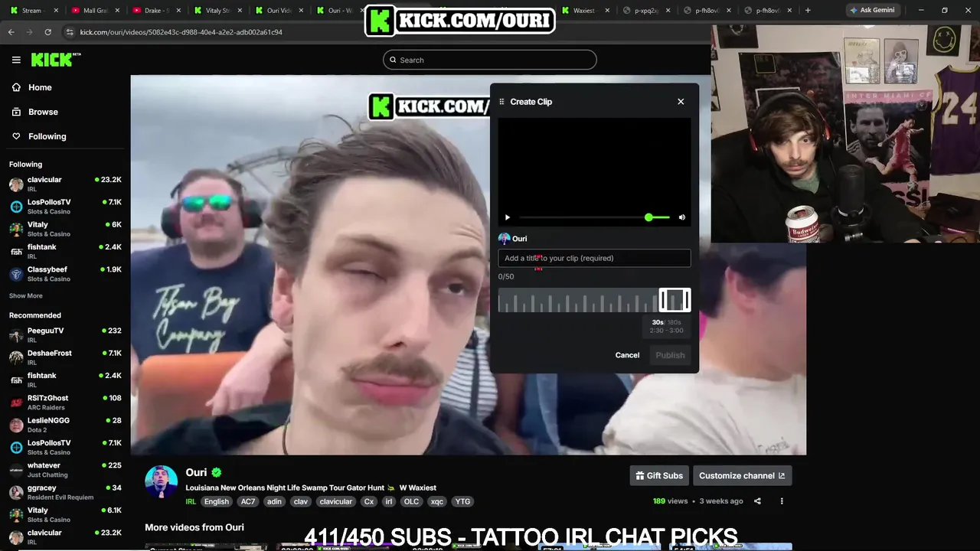This screenshot has width=980, height=551.
Task: Grab the Create Clip drag handle
Action: (x=501, y=102)
